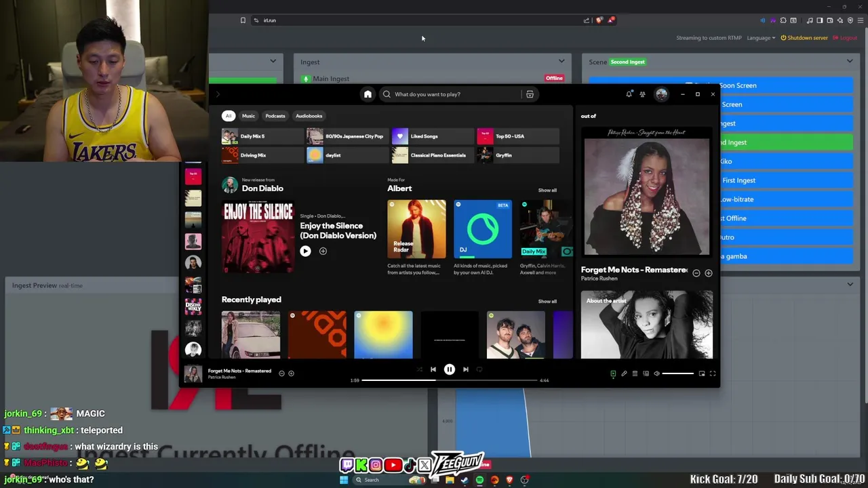This screenshot has width=868, height=488.
Task: Adjust the Spotify volume slider
Action: point(677,373)
